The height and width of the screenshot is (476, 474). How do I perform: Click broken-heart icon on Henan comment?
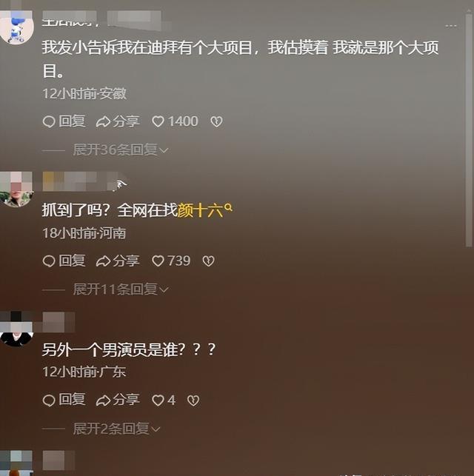[208, 261]
